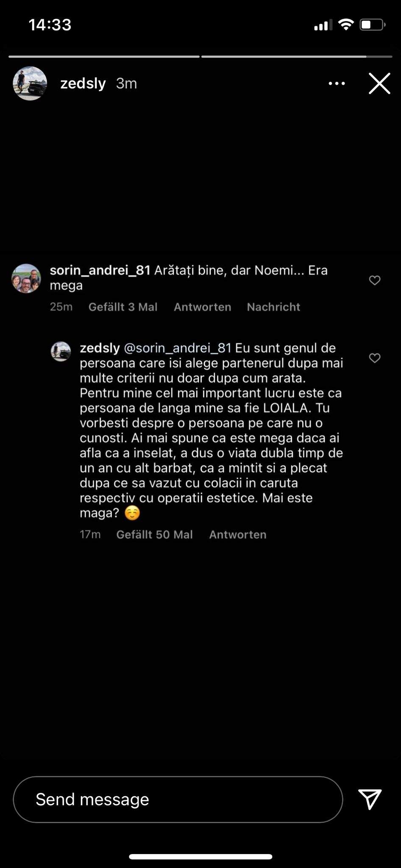View likes via 'Gefällt 3 Mal'
This screenshot has width=401, height=868.
[123, 307]
